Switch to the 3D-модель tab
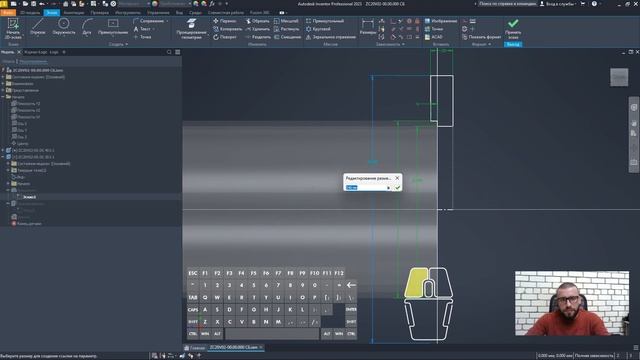This screenshot has width=640, height=360. click(30, 13)
